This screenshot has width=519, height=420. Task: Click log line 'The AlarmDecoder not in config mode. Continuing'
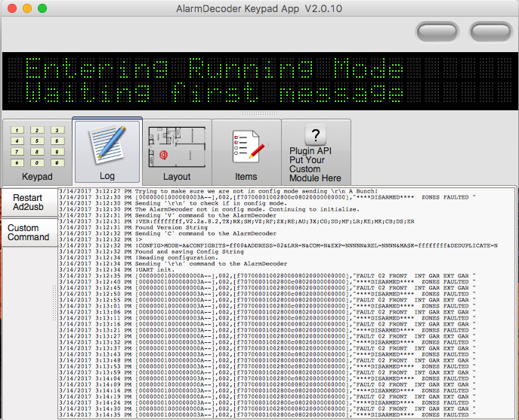click(209, 209)
